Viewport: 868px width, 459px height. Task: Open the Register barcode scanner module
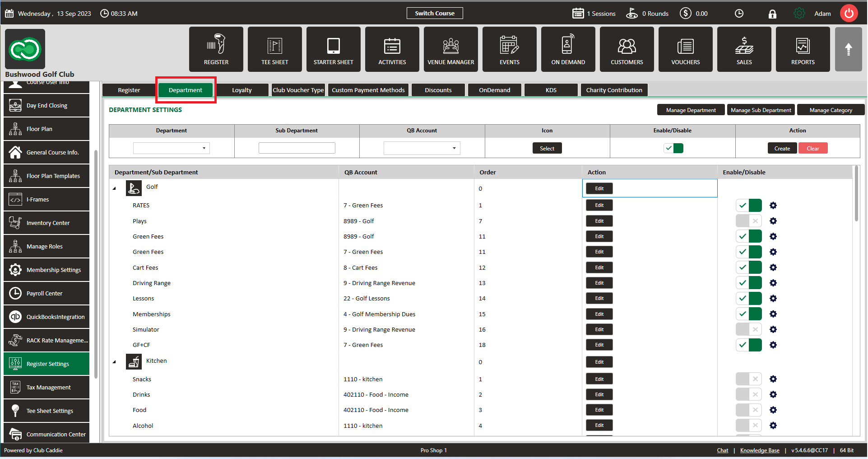tap(216, 49)
